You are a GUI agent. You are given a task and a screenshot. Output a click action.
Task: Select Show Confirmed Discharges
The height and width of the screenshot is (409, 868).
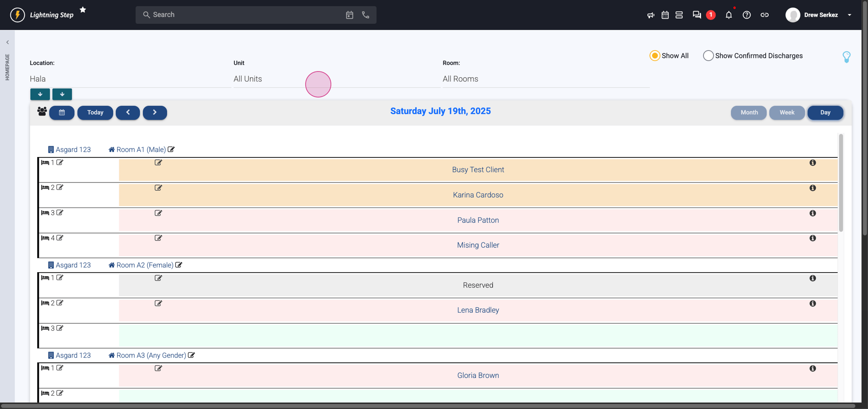(708, 56)
